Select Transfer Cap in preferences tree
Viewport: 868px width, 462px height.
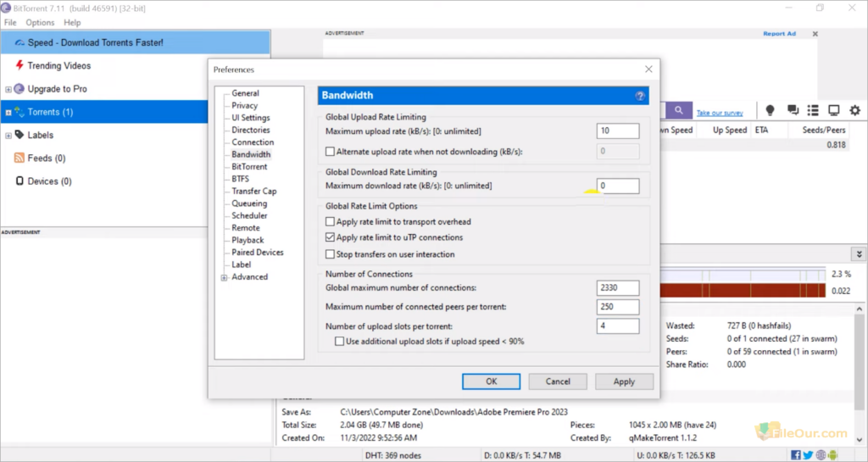[254, 191]
